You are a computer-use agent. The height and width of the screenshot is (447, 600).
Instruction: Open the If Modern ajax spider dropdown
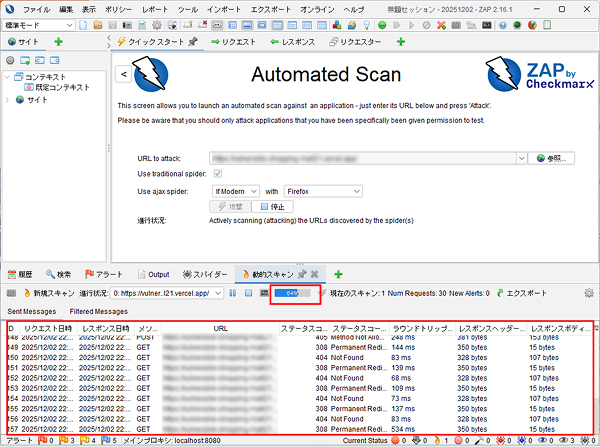point(236,191)
